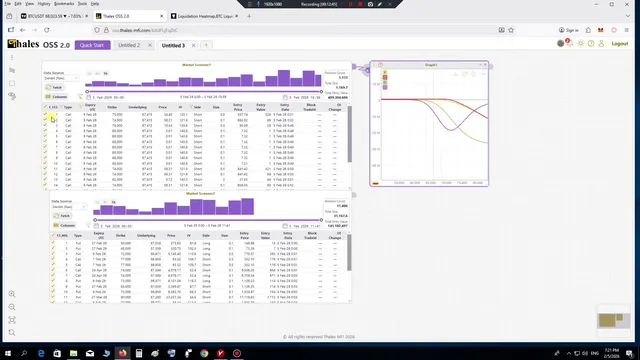Add a new workspace tab with plus
640x360 pixels.
coord(206,45)
